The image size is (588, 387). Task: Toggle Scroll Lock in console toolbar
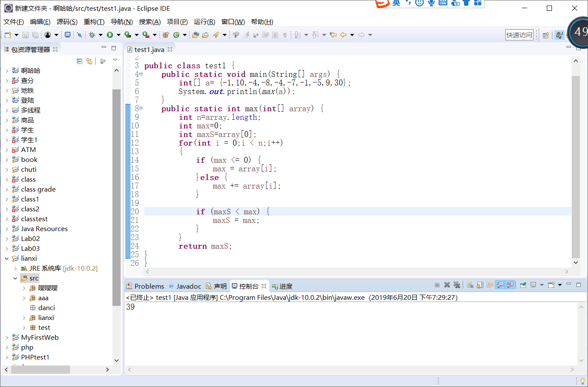[480, 285]
